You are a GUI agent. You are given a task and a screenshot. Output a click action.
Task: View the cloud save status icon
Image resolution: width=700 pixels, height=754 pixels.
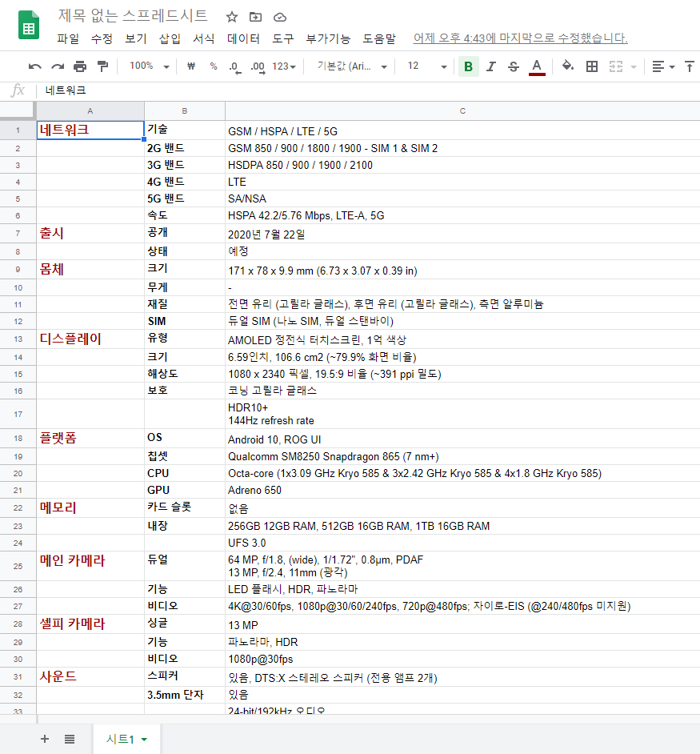(x=280, y=18)
